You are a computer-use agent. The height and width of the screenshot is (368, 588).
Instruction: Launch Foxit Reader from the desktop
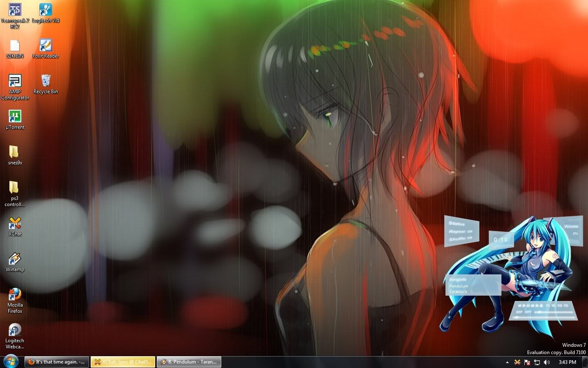coord(46,48)
